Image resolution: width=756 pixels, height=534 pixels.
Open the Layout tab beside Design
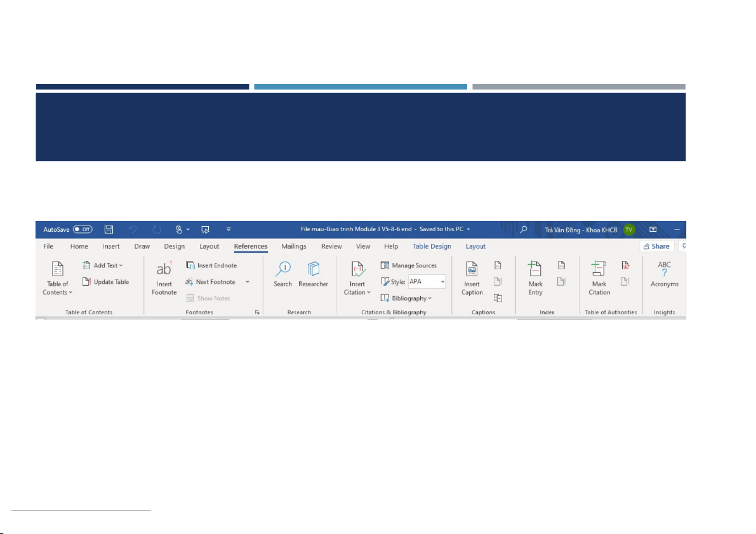(x=209, y=246)
